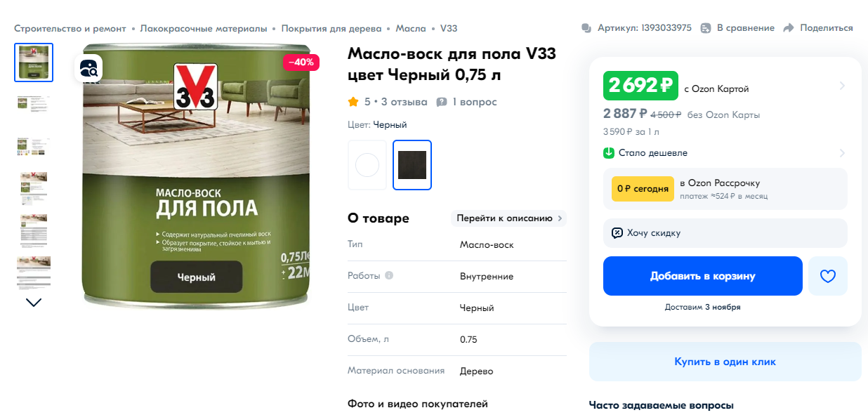Open the visual search icon on the product image
This screenshot has width=868, height=415.
pos(88,68)
